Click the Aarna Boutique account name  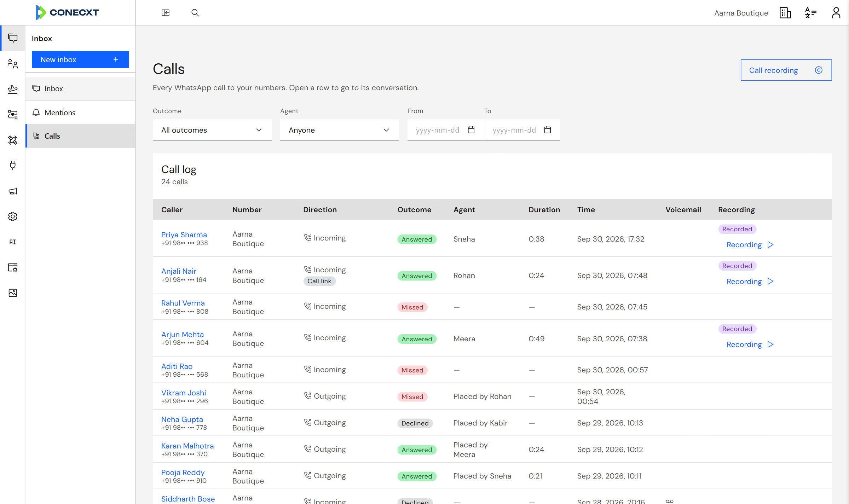click(741, 13)
